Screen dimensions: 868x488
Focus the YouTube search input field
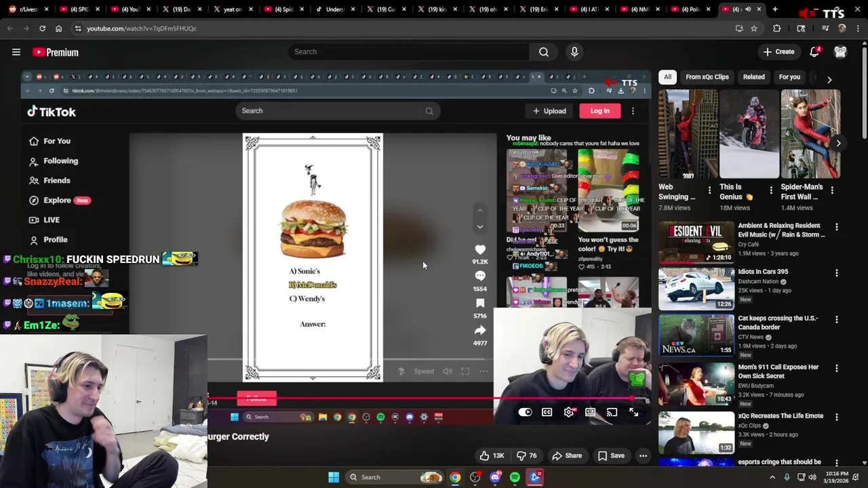point(409,52)
